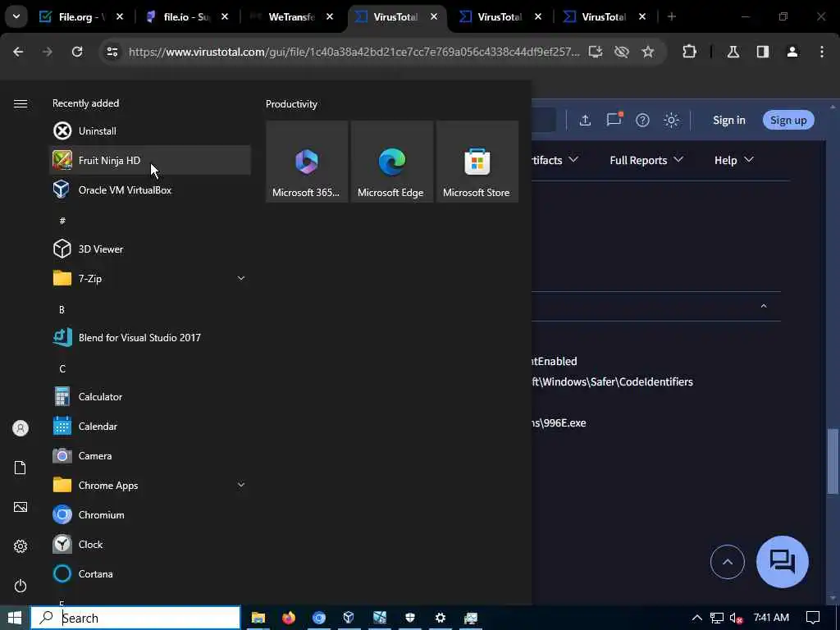Open the Camera app
Image resolution: width=840 pixels, height=630 pixels.
[x=149, y=455]
